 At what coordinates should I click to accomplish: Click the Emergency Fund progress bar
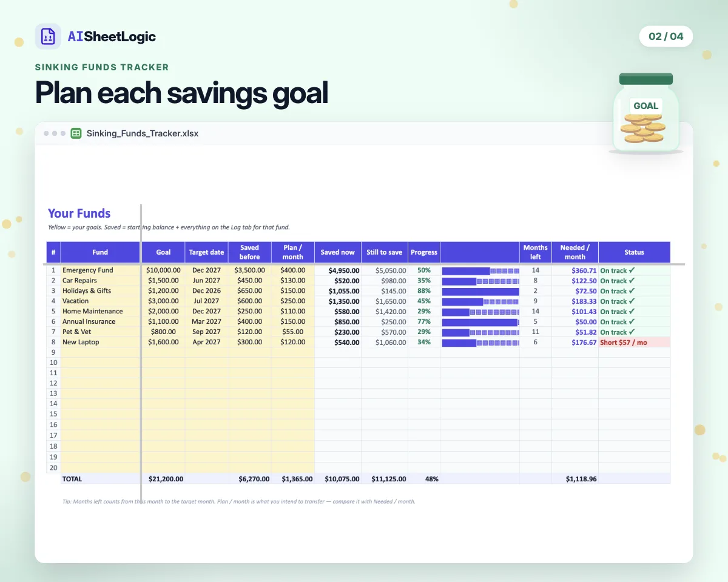click(480, 271)
